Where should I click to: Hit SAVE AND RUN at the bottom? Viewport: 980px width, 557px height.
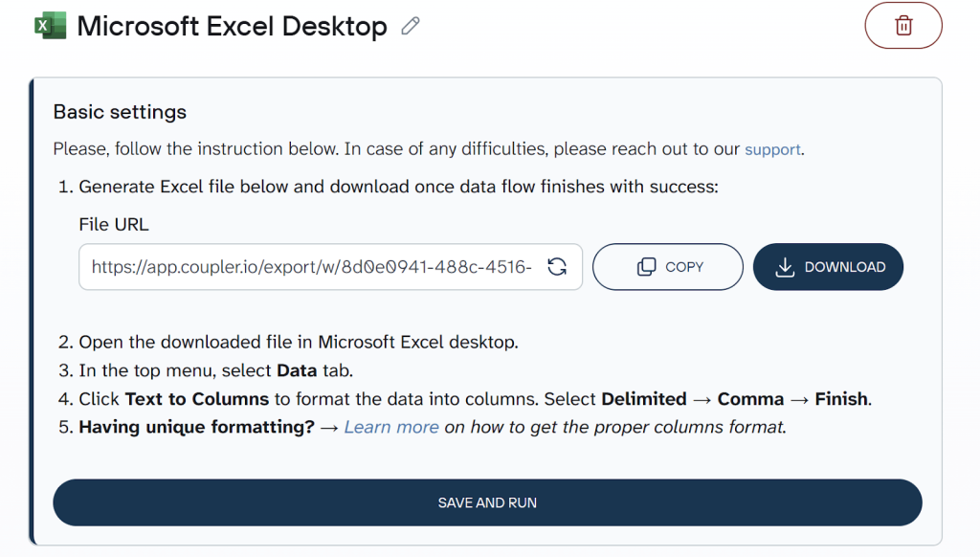click(x=488, y=501)
